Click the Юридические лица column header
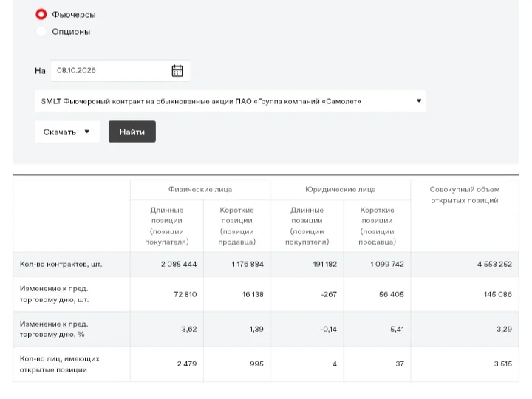 click(x=341, y=189)
